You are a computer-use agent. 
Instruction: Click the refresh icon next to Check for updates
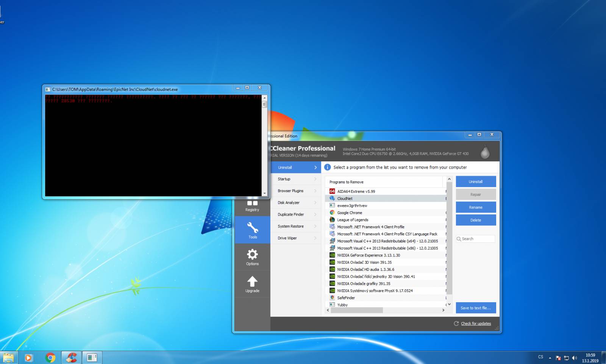(456, 323)
